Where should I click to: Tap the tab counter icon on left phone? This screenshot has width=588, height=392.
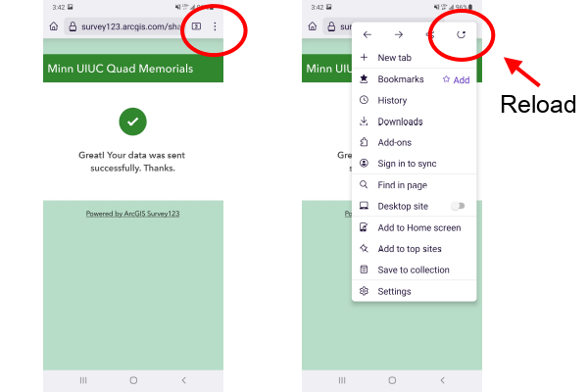click(196, 26)
